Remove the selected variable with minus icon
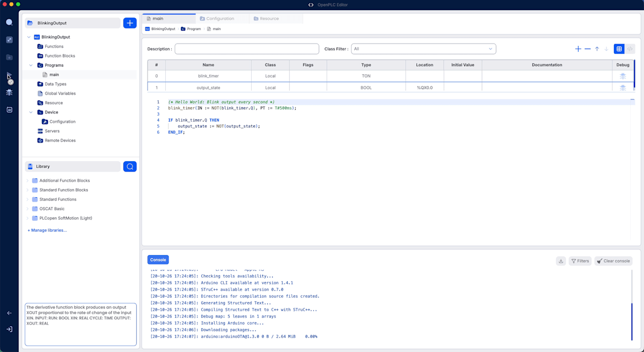Screen dimensions: 644x352 click(588, 49)
